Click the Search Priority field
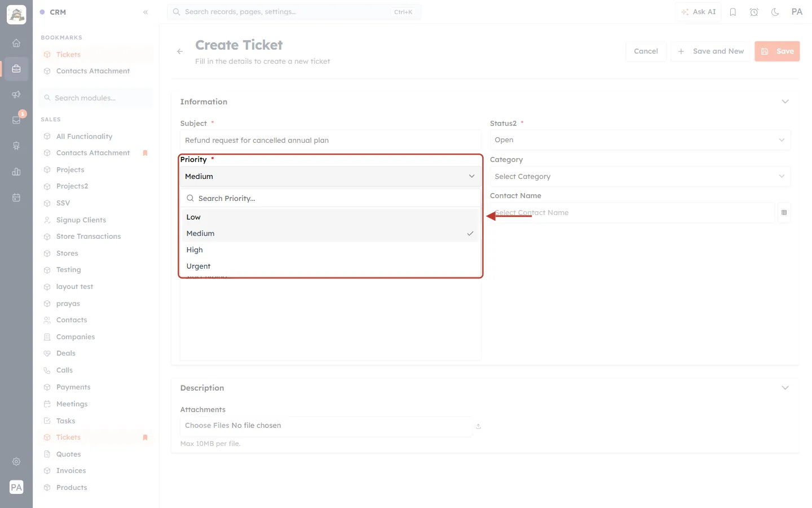The height and width of the screenshot is (508, 812). (x=330, y=199)
